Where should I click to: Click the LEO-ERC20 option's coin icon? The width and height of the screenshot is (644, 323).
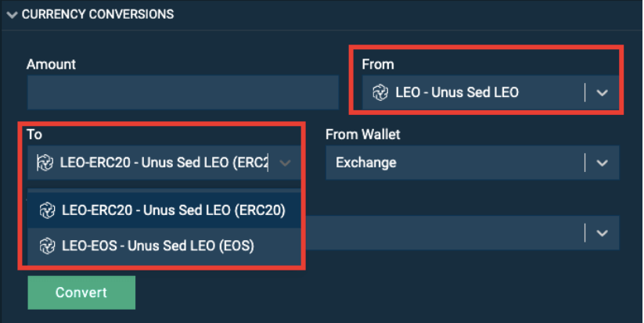[x=47, y=210]
